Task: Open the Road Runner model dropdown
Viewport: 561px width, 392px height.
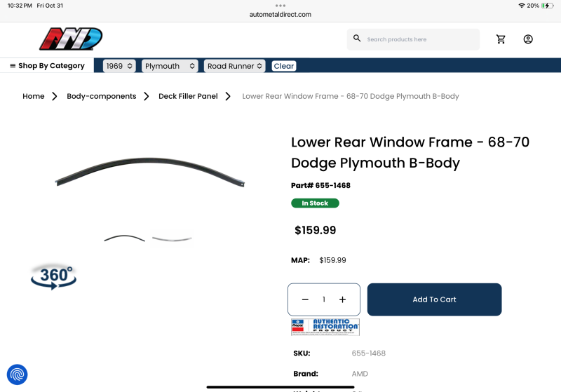Action: click(235, 66)
